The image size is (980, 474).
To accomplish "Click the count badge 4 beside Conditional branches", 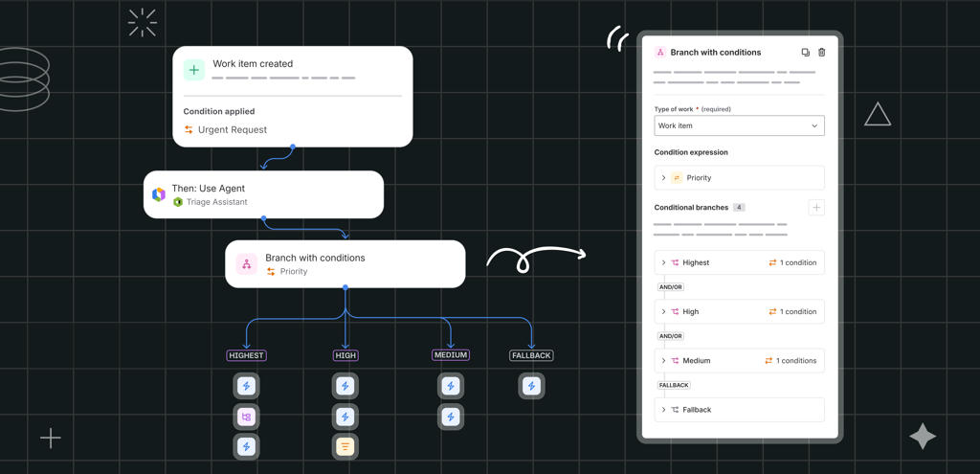I will [x=739, y=208].
